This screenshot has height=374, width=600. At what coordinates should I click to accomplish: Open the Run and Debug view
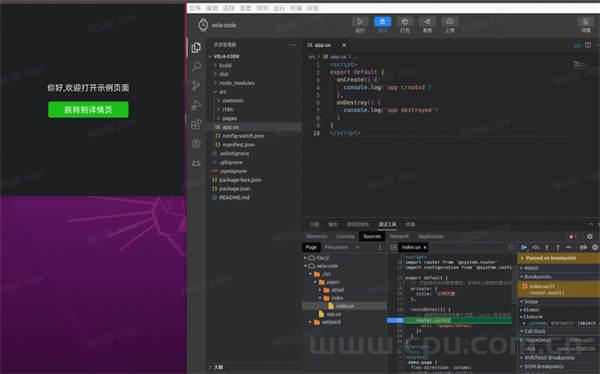pyautogui.click(x=196, y=105)
